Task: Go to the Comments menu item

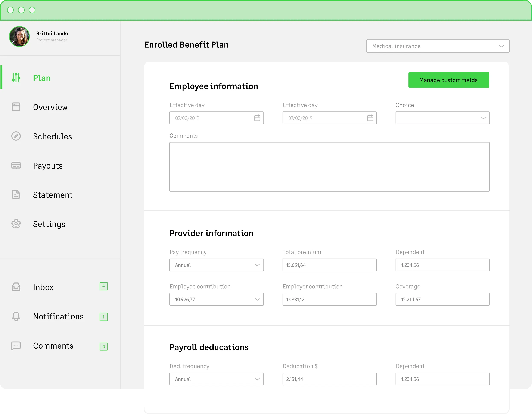Action: [x=53, y=346]
